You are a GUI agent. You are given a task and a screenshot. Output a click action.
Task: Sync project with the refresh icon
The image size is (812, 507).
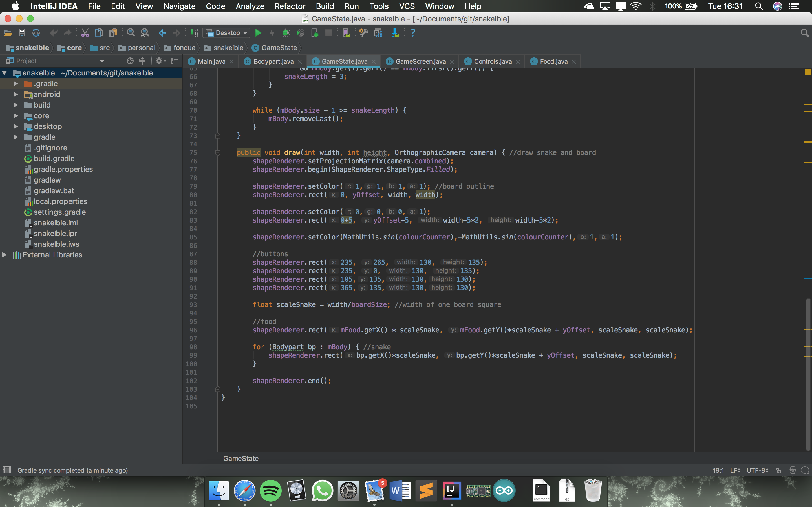click(x=36, y=32)
